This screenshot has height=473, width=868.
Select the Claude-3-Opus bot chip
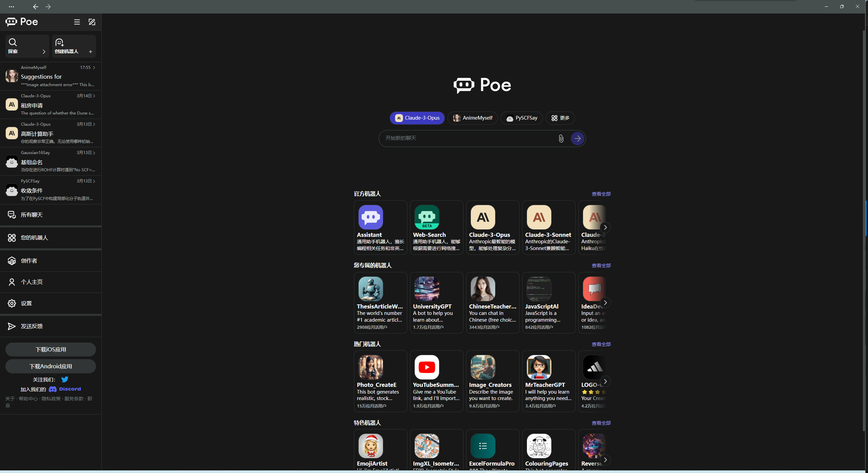(417, 118)
